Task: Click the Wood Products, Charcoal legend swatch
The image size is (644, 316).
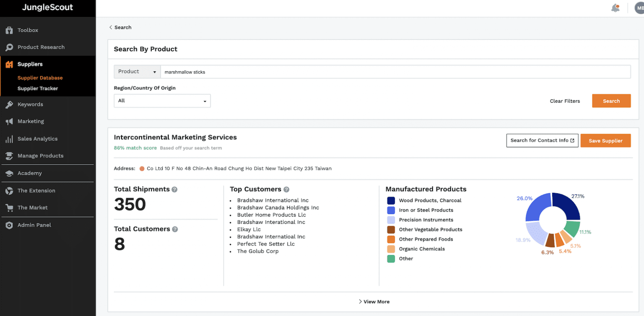Action: 391,200
